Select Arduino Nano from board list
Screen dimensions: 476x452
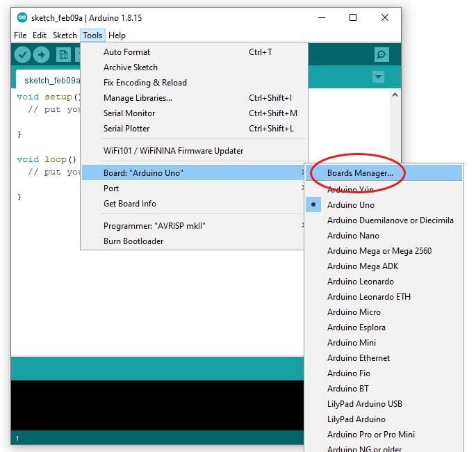tap(353, 236)
